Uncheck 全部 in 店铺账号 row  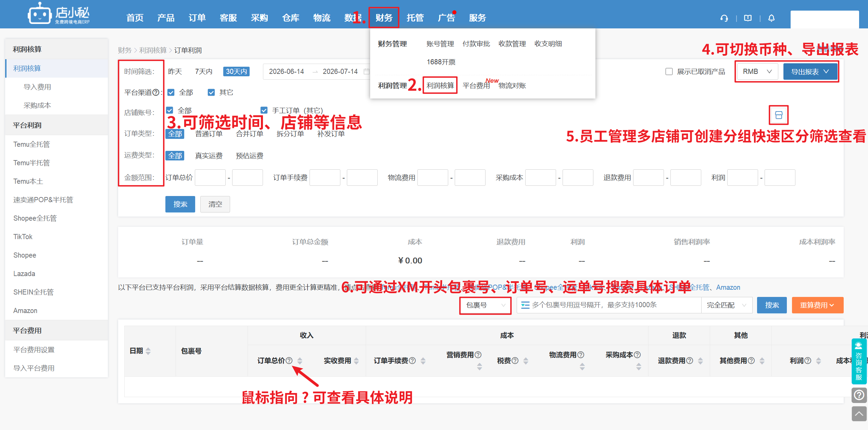169,110
